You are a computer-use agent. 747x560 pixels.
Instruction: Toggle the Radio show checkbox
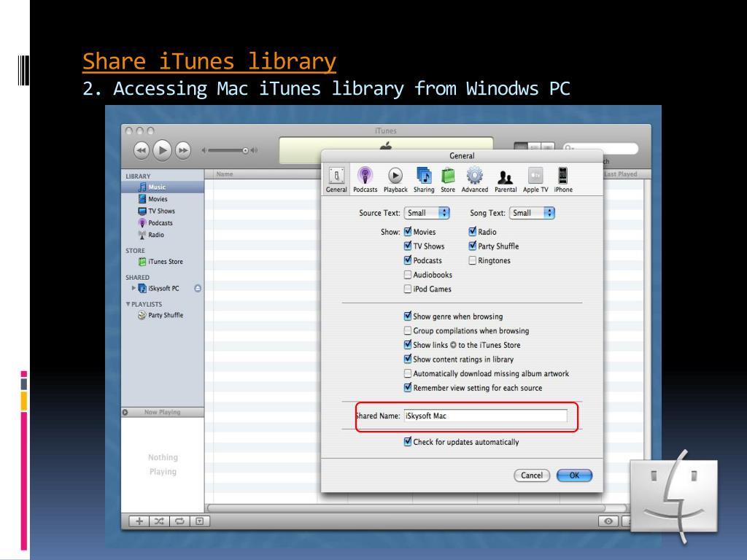tap(473, 231)
